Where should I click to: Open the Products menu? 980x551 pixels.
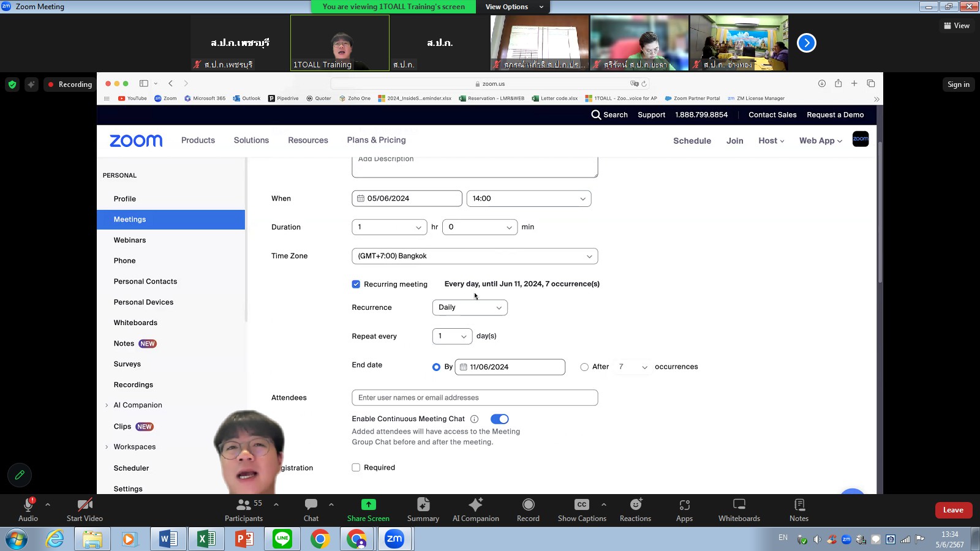(x=198, y=140)
